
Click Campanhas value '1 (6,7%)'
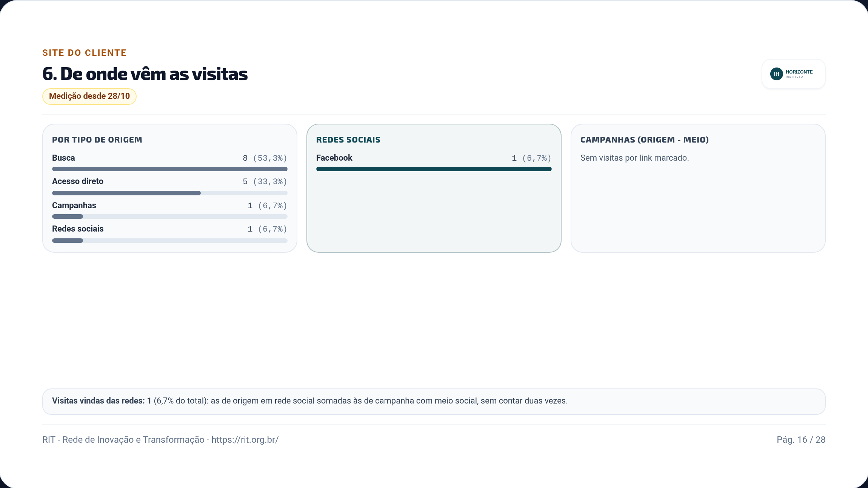(267, 206)
